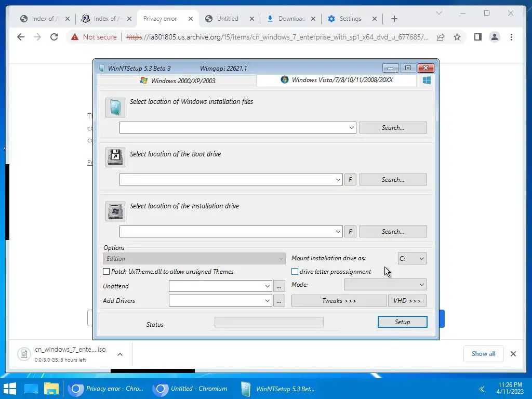Click WinNTSetup title bar app icon
Screen dimensions: 532x399
point(101,68)
